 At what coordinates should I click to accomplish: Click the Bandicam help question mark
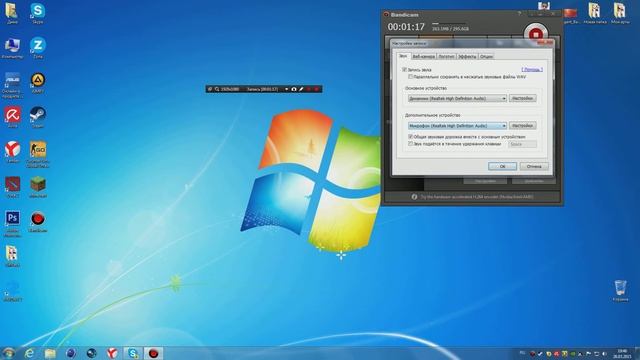pos(520,14)
